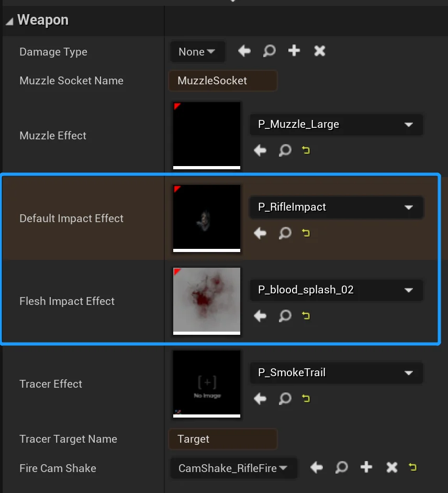This screenshot has width=448, height=493.
Task: Open the P_Muzzle_Large asset dropdown
Action: 336,125
